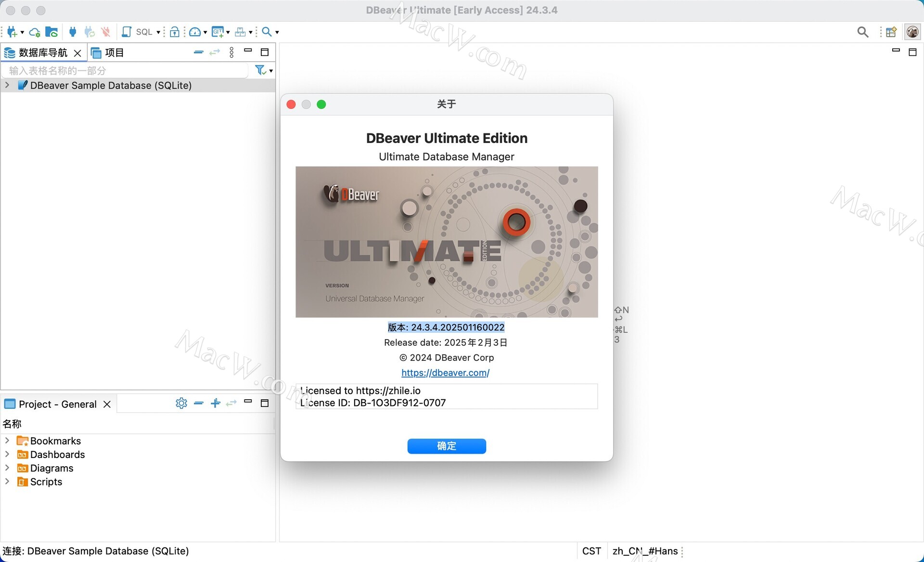Click the GIT toolbar icon
The width and height of the screenshot is (924, 562).
(x=218, y=32)
